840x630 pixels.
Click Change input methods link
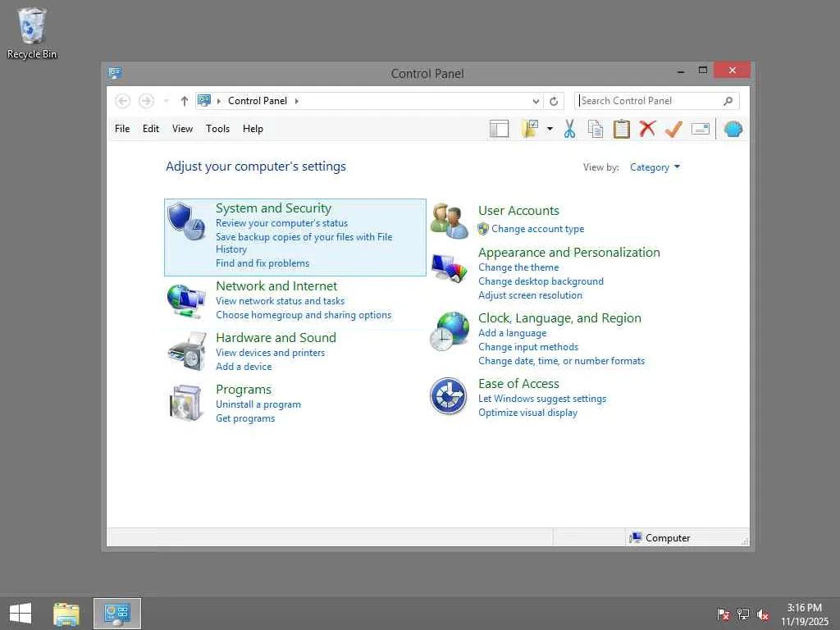coord(528,347)
